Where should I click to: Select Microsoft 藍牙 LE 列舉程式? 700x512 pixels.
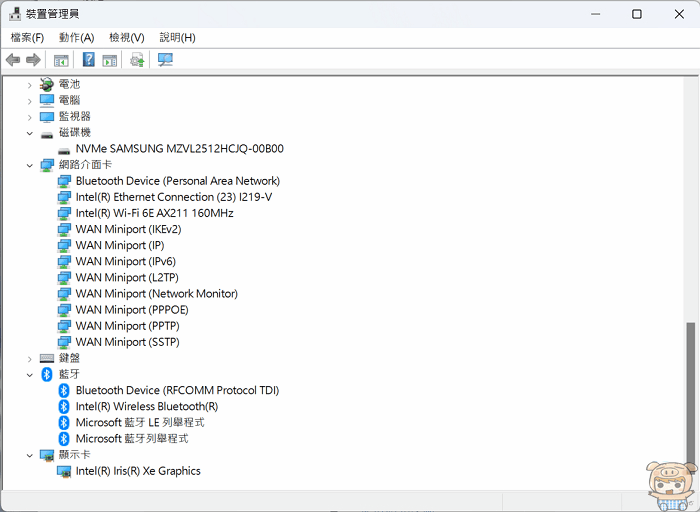[x=140, y=423]
